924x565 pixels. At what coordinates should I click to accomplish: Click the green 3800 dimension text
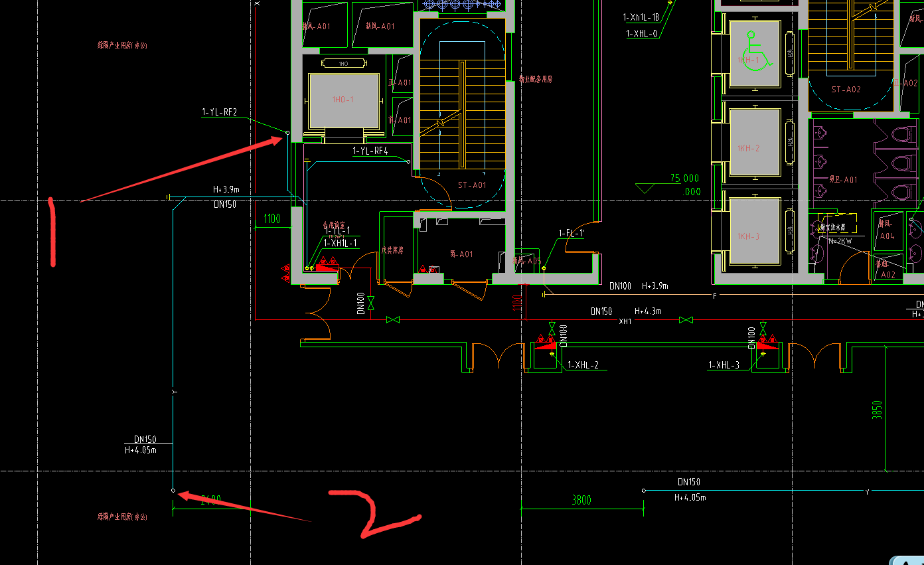point(581,500)
